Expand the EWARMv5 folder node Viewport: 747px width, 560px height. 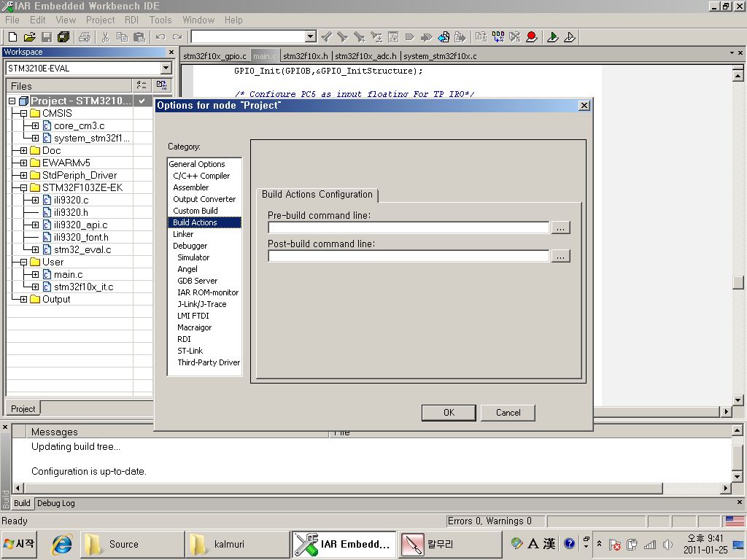point(23,163)
